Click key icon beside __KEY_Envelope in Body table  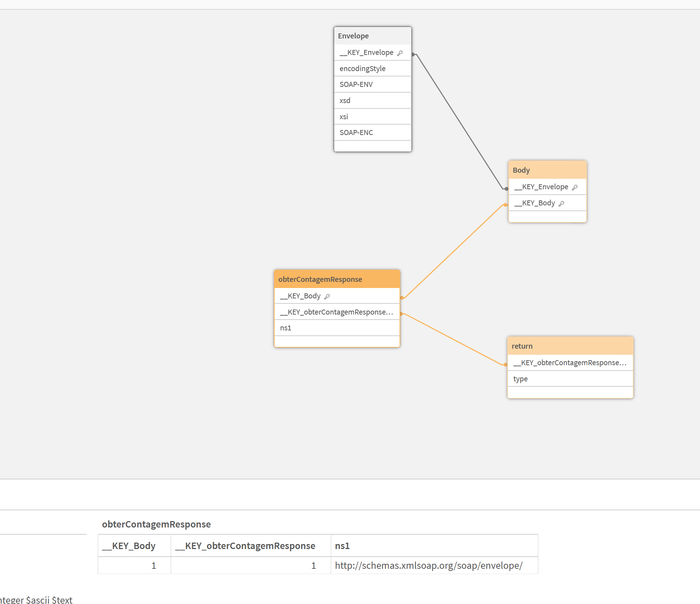point(575,187)
